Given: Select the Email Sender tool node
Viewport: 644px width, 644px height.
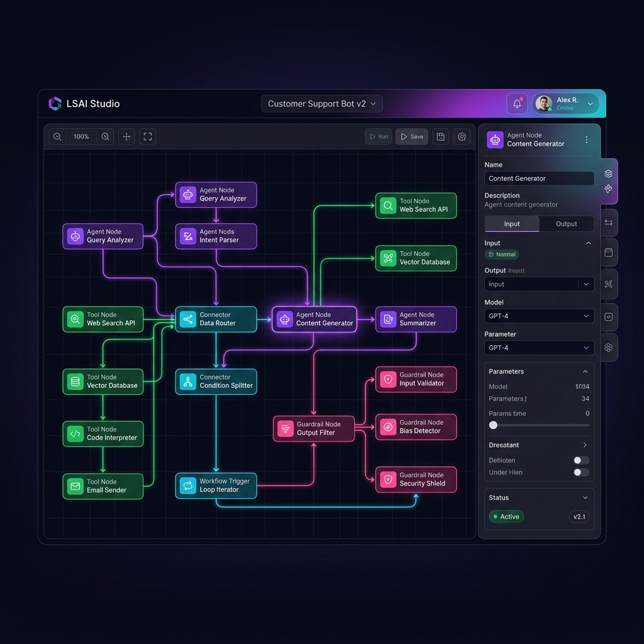Looking at the screenshot, I should point(103,486).
